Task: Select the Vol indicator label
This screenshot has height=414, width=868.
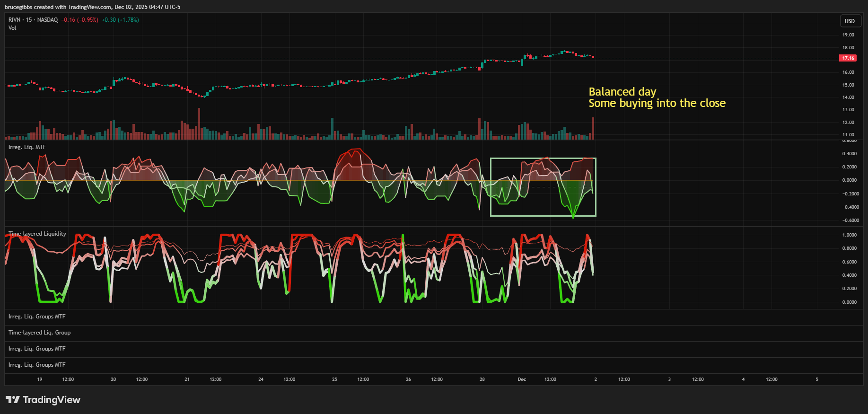Action: (12, 28)
